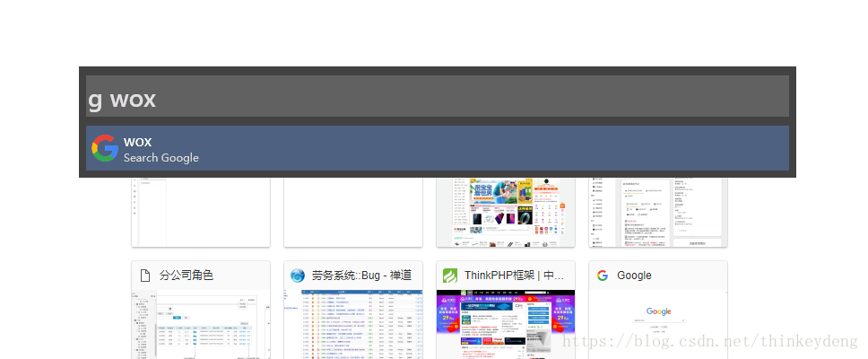This screenshot has height=359, width=868.
Task: Click the 禅道 blue swirl favicon
Action: pos(298,276)
